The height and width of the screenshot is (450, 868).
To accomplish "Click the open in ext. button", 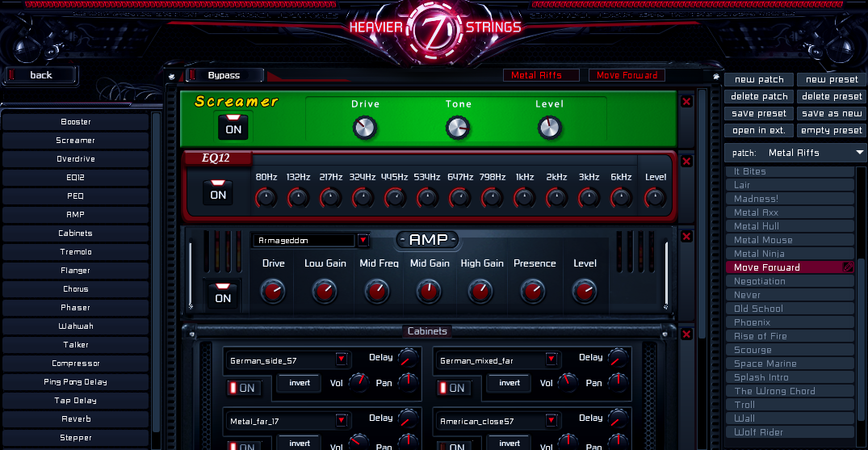I will pyautogui.click(x=759, y=131).
